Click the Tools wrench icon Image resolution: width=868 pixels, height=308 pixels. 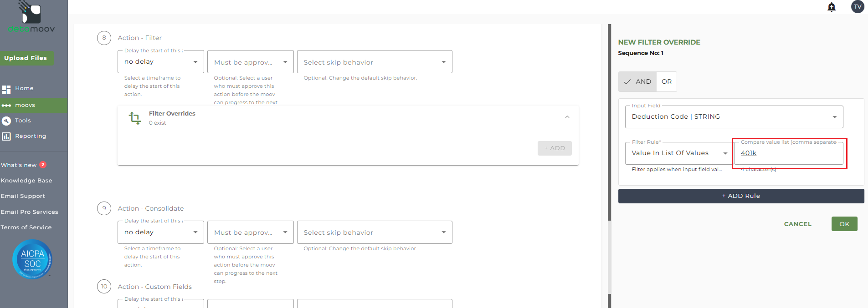point(6,121)
